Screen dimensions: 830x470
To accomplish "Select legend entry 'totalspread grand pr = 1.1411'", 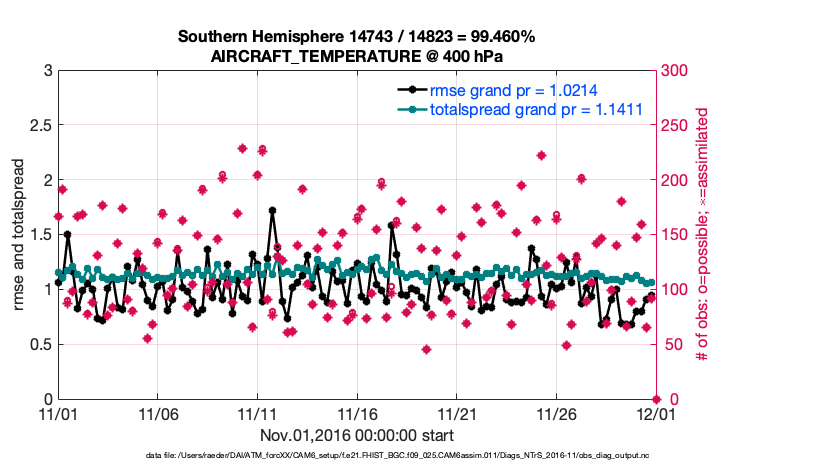I will [536, 110].
